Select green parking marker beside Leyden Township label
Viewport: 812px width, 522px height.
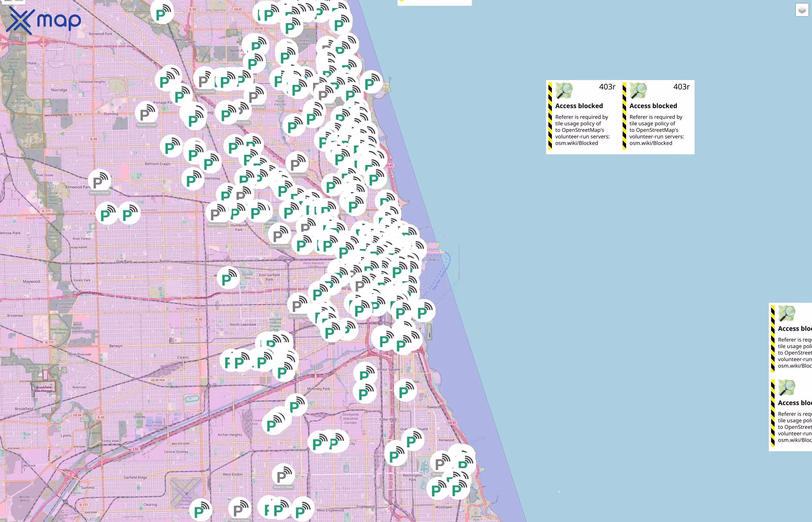(x=129, y=213)
